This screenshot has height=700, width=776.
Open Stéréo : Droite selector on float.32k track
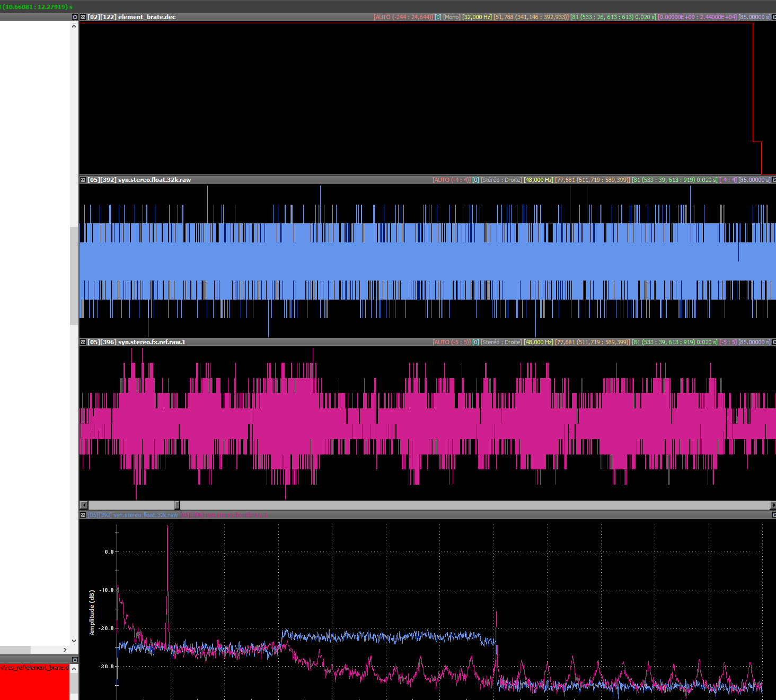tap(501, 180)
